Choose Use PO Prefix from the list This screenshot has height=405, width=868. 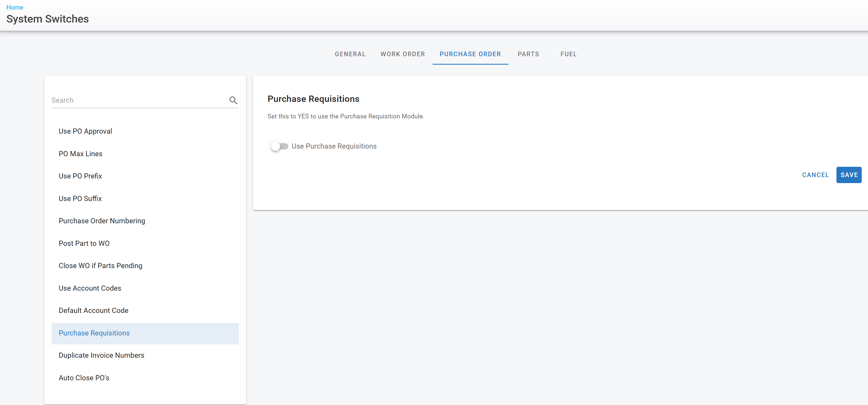click(80, 176)
